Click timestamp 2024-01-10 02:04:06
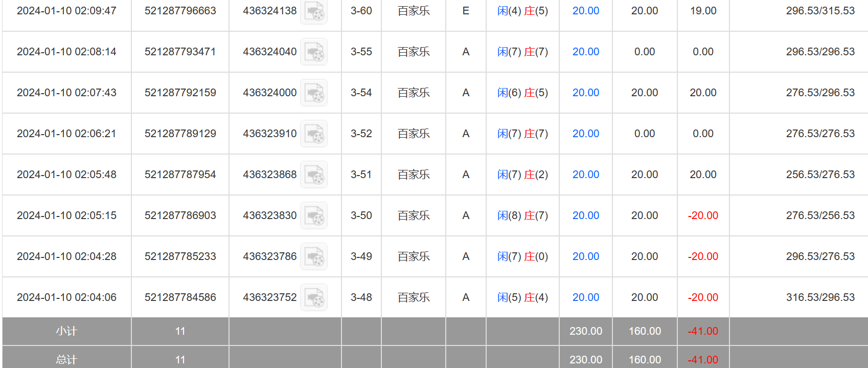 tap(66, 297)
